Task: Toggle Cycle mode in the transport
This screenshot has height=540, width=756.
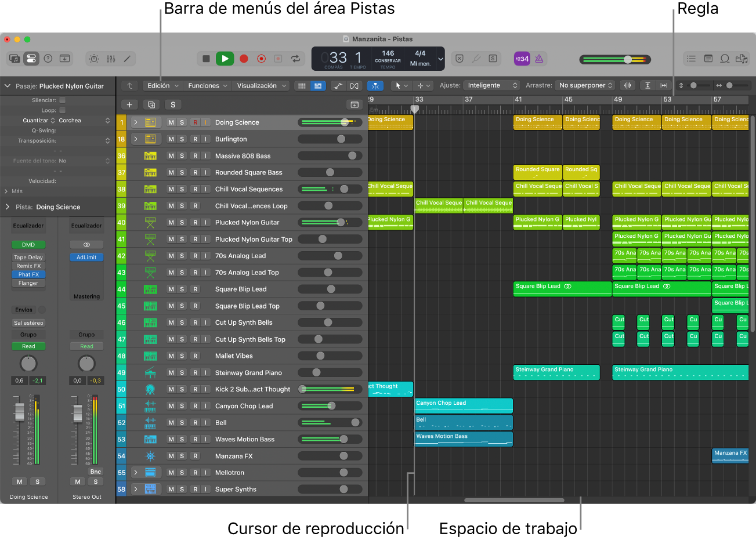Action: pos(295,59)
